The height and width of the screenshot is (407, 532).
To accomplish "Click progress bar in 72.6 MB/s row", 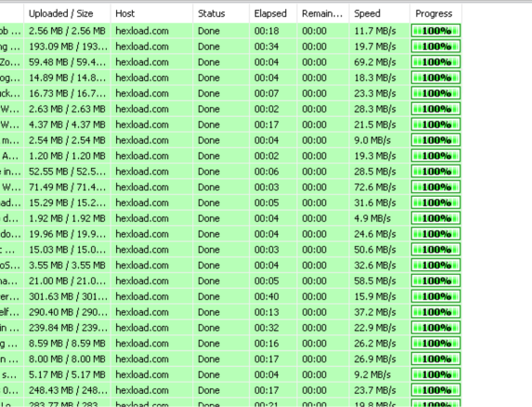I will point(435,187).
